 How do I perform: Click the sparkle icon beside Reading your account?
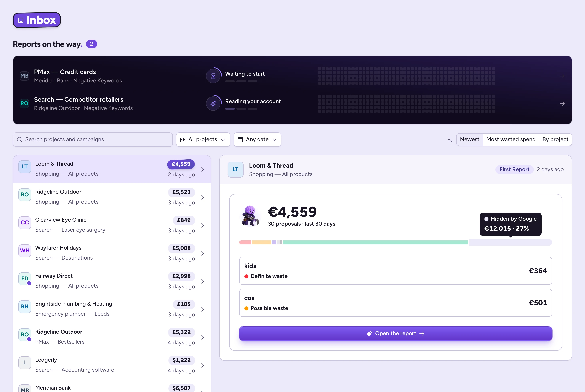[x=213, y=104]
